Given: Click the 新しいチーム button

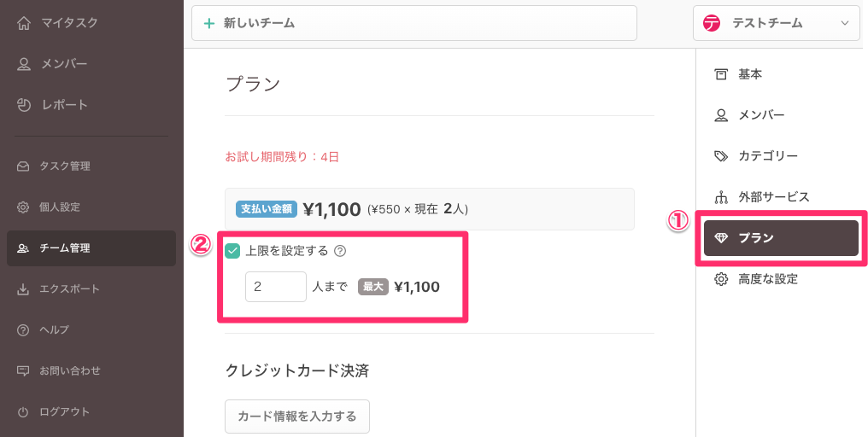Looking at the screenshot, I should 414,23.
